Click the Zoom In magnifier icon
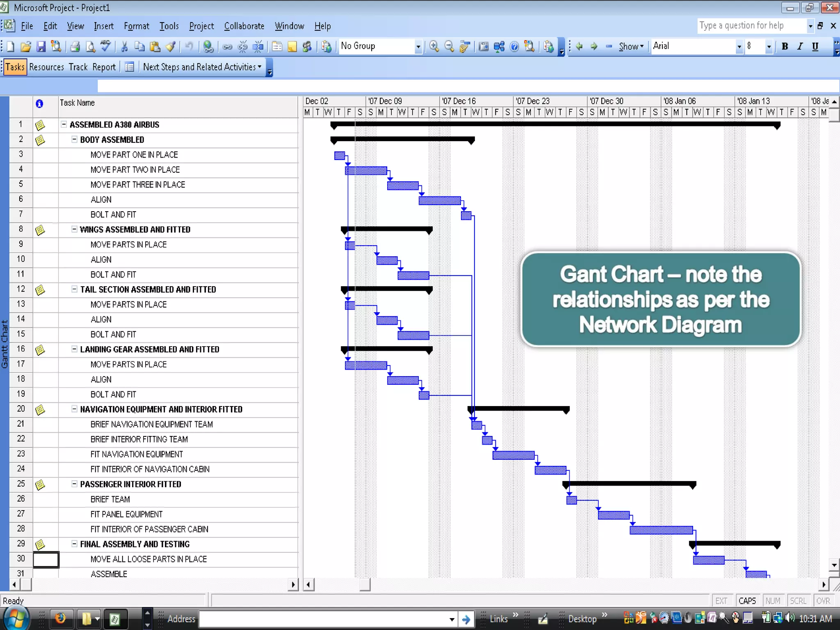 [434, 47]
